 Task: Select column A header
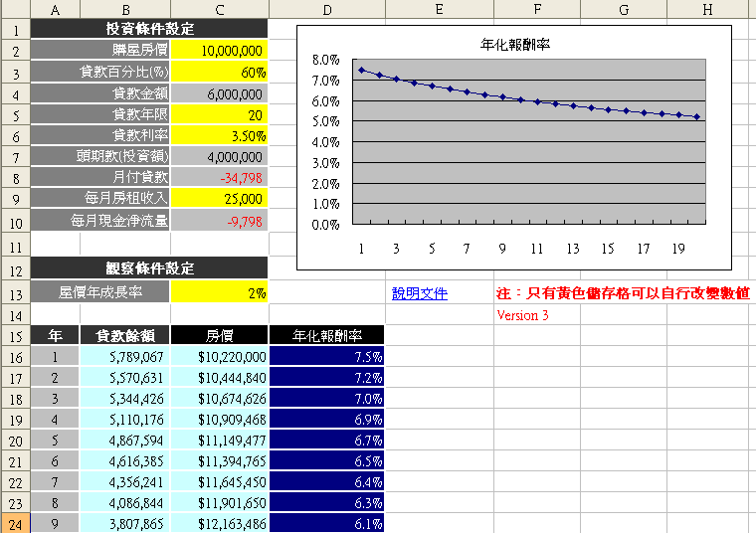point(55,9)
